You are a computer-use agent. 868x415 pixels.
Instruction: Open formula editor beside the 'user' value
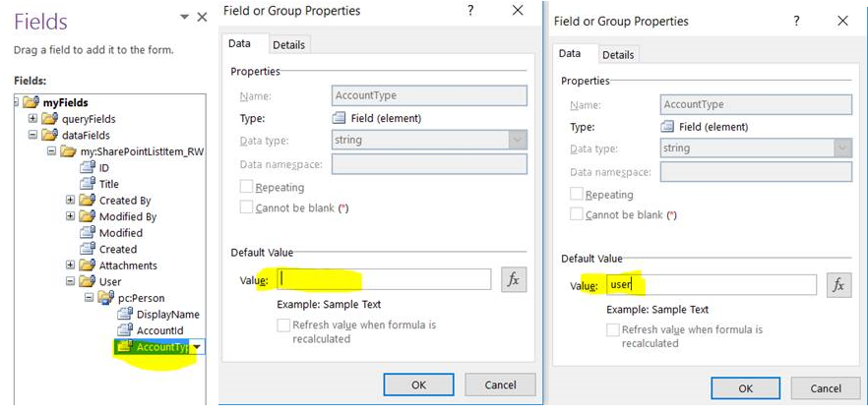point(838,285)
